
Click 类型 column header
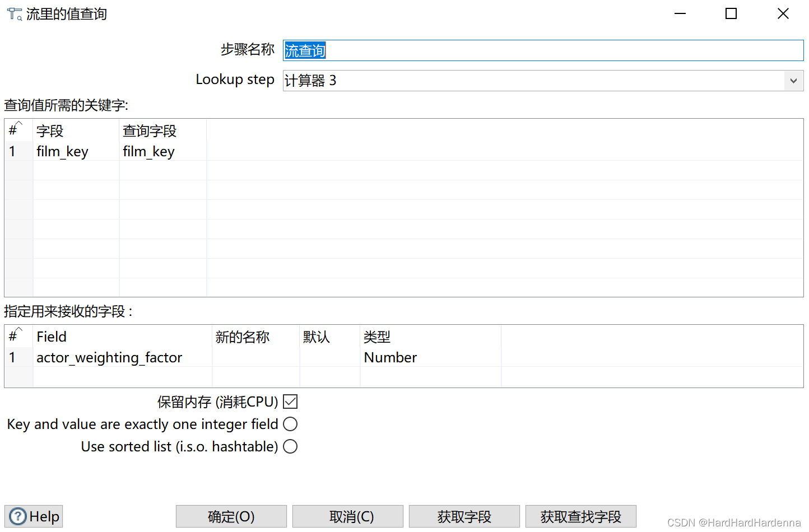coord(431,337)
